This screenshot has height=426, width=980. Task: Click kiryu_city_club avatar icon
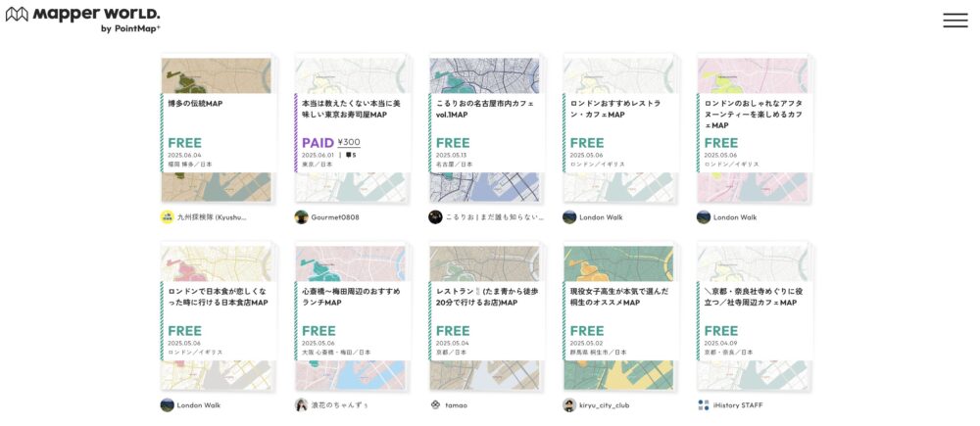pyautogui.click(x=569, y=404)
